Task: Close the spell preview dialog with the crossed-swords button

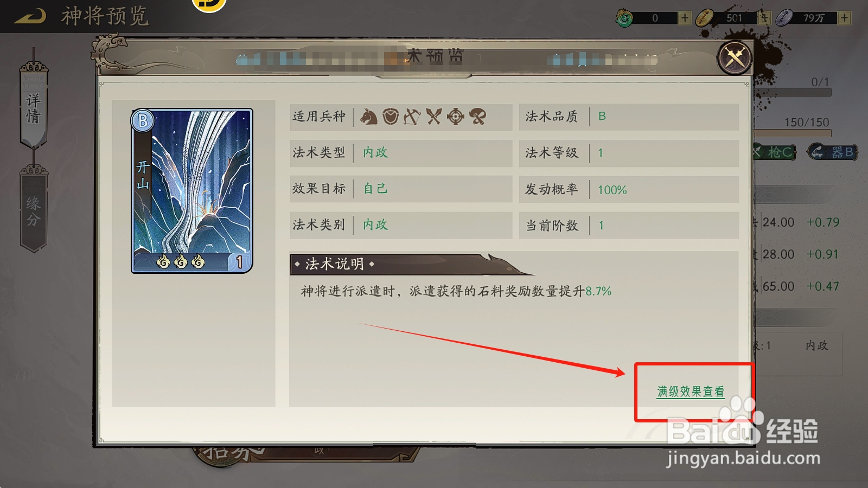Action: (735, 57)
